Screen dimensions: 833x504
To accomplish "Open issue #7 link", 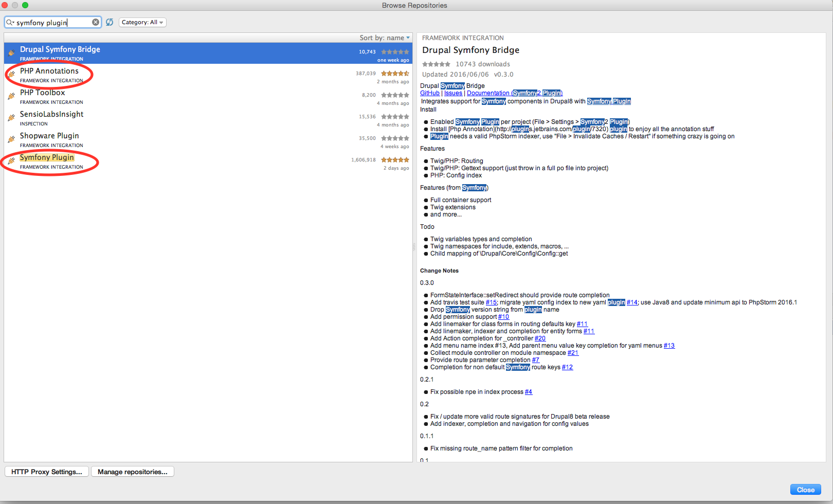I will [535, 360].
